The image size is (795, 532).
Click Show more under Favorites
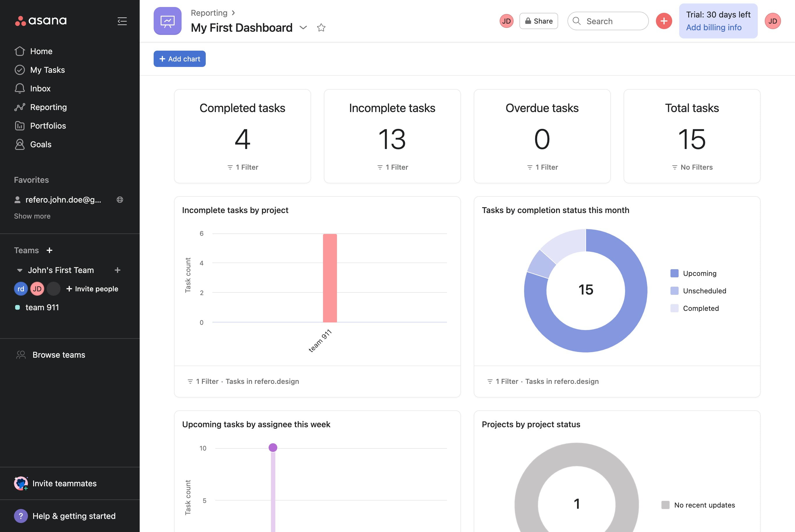tap(32, 216)
